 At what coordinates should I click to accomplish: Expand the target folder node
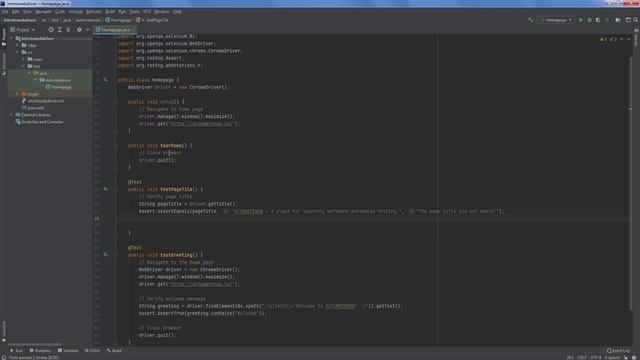(18, 94)
